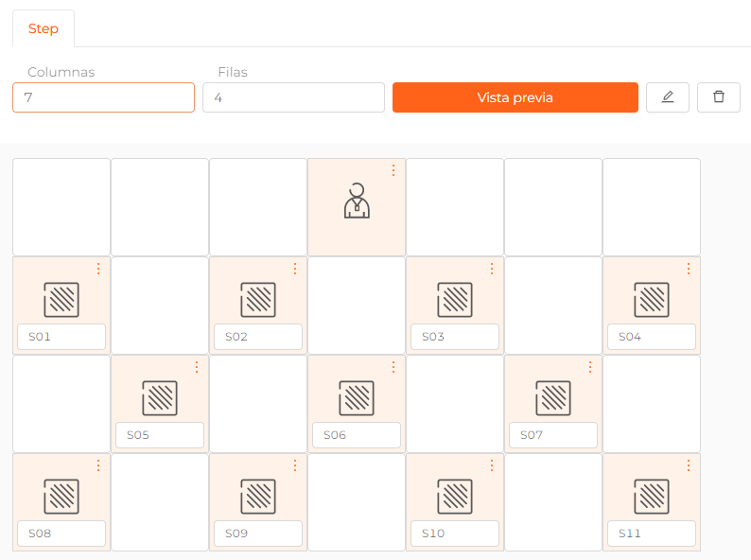The height and width of the screenshot is (560, 751).
Task: Open the three-dot menu on S07 seat
Action: click(x=590, y=367)
